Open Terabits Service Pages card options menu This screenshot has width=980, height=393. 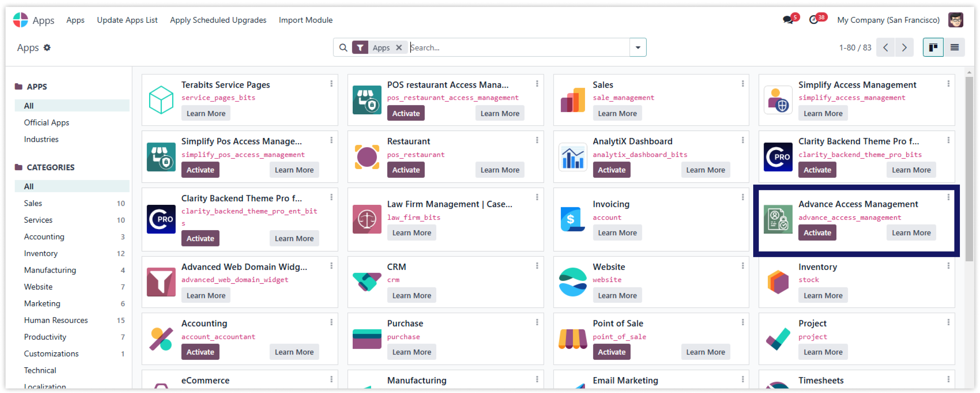pos(332,84)
